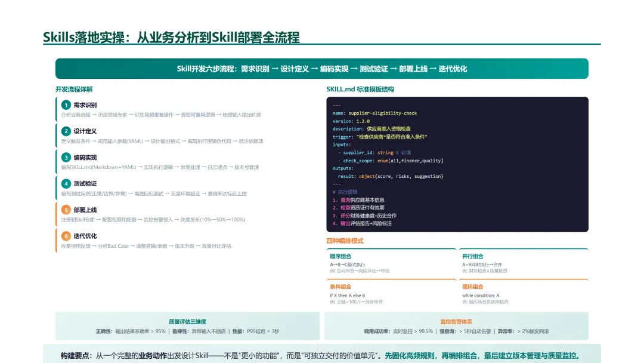The height and width of the screenshot is (363, 644).
Task: Click the step title '部署上线'
Action: coord(85,210)
